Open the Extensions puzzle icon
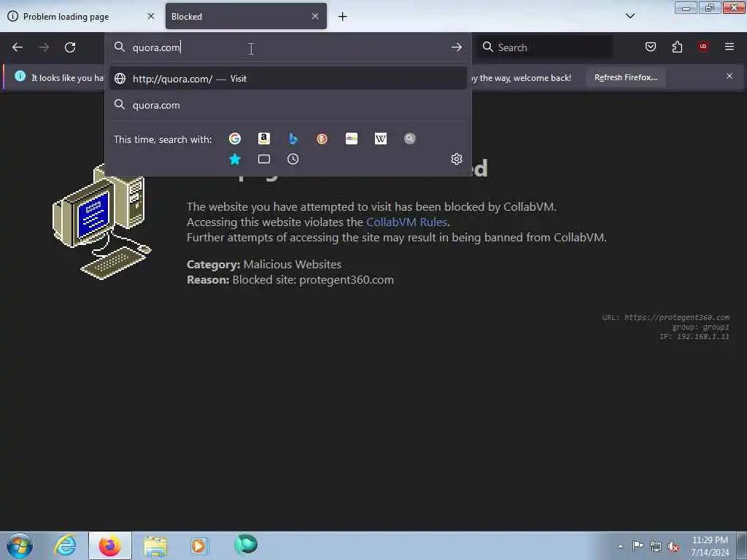The width and height of the screenshot is (747, 560). (677, 47)
